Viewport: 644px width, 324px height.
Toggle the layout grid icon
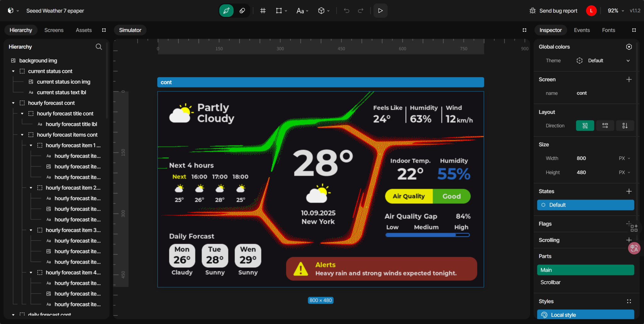[263, 10]
